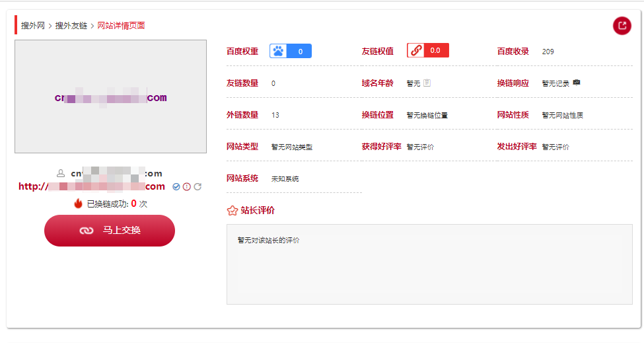Click the 站长评价 section heading

click(x=258, y=210)
